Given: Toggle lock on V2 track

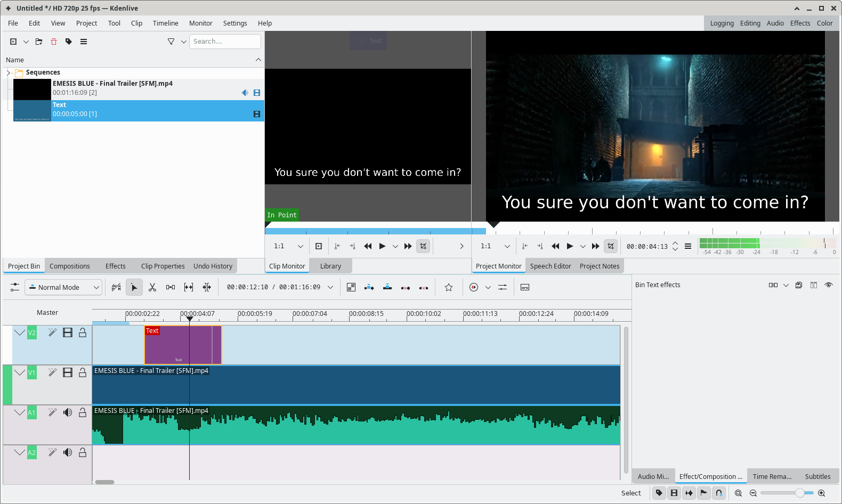Looking at the screenshot, I should [83, 332].
